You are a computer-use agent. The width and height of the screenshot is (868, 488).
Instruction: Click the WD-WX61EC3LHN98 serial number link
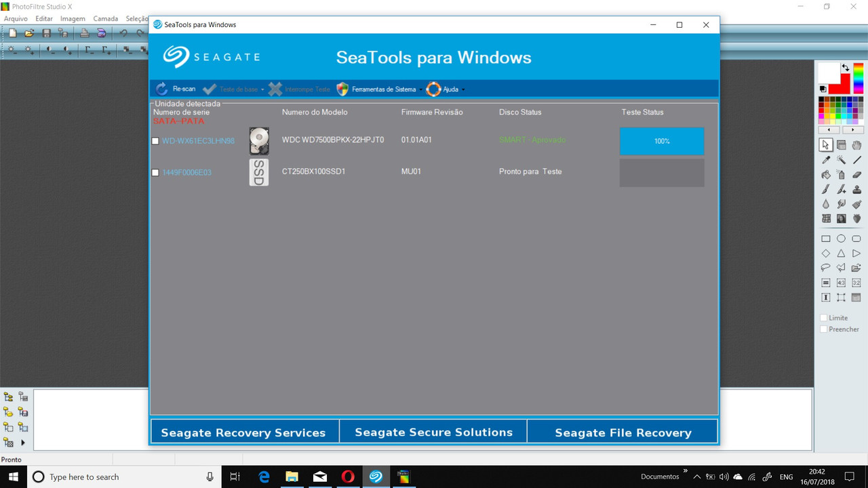point(198,141)
